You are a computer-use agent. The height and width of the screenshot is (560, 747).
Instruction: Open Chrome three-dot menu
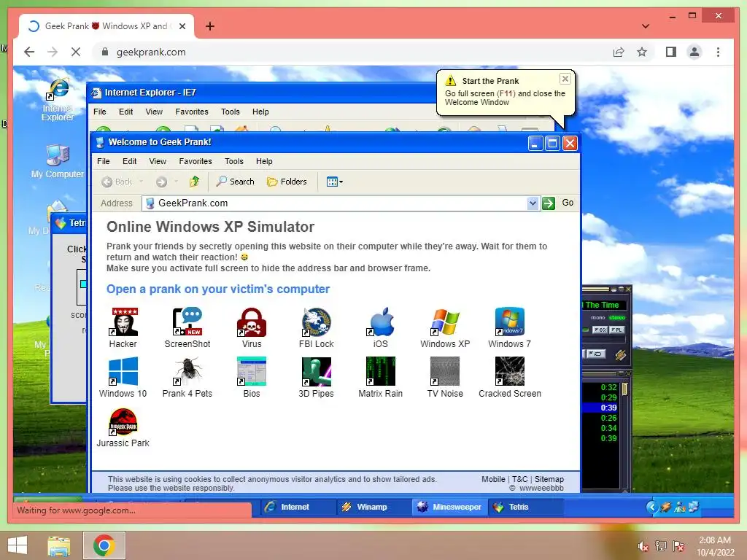pos(718,52)
